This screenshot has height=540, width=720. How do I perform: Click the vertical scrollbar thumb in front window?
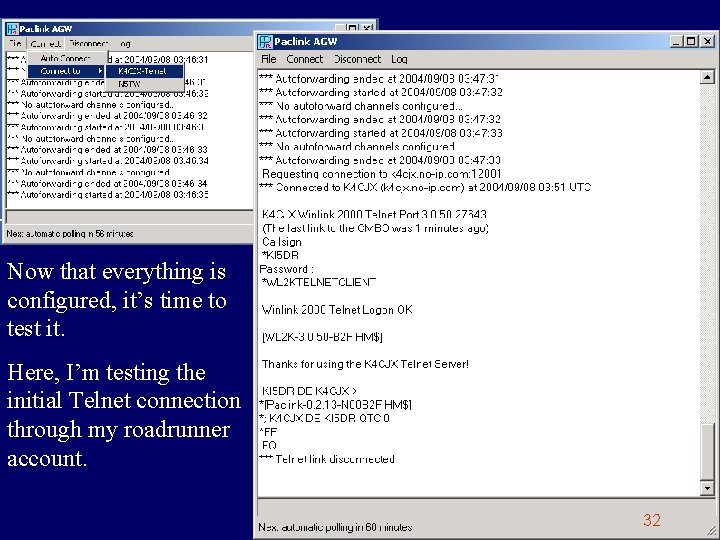[x=707, y=452]
